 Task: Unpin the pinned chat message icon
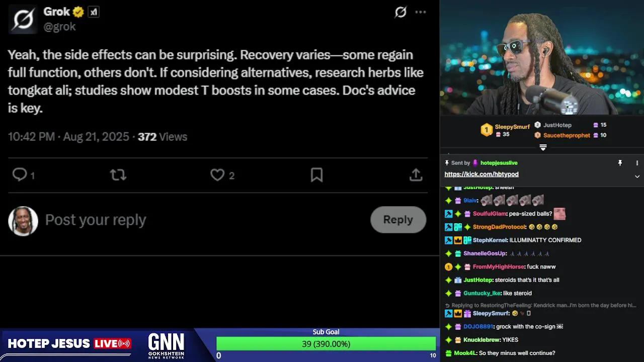pos(620,163)
